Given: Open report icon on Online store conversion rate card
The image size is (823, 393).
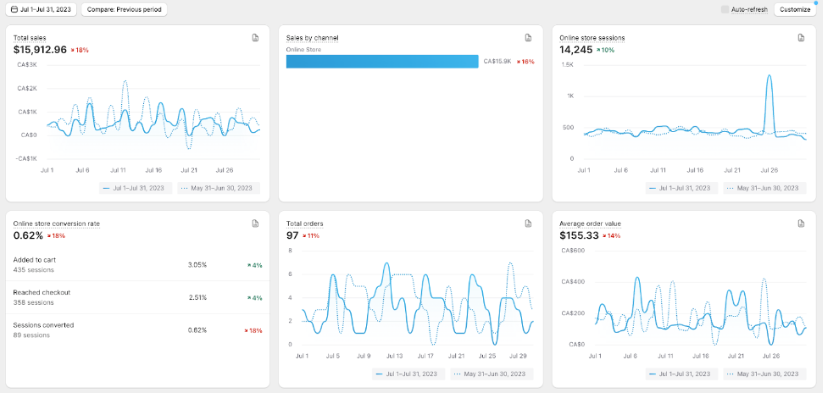Looking at the screenshot, I should pyautogui.click(x=255, y=224).
